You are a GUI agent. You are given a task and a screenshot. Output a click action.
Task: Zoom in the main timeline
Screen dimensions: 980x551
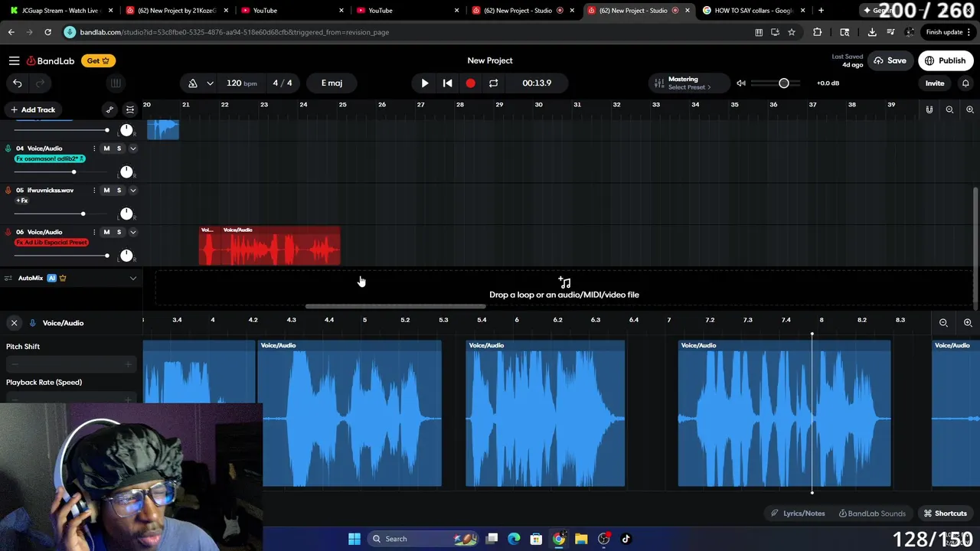click(969, 109)
